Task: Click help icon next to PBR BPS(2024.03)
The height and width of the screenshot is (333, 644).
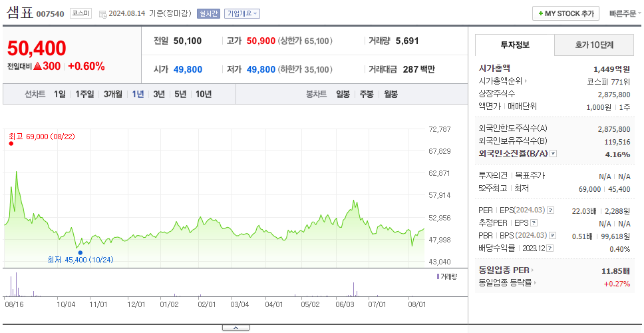Action: coord(553,236)
